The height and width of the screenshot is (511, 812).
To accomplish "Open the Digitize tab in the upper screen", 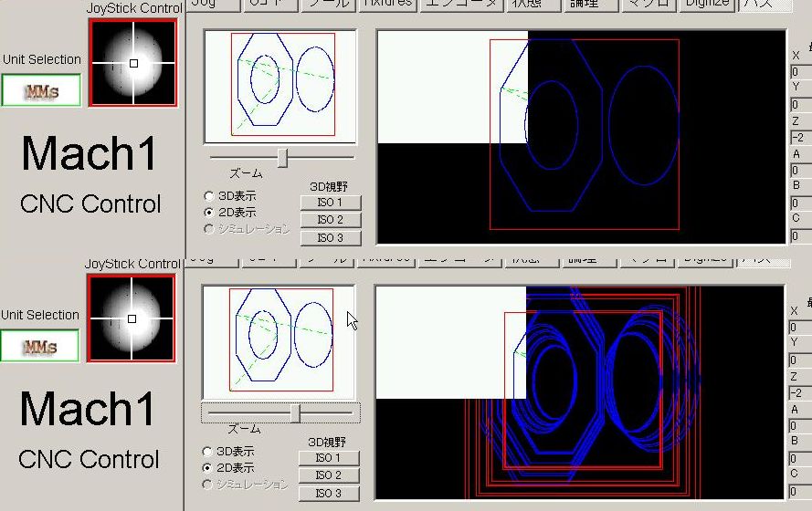I will [707, 5].
